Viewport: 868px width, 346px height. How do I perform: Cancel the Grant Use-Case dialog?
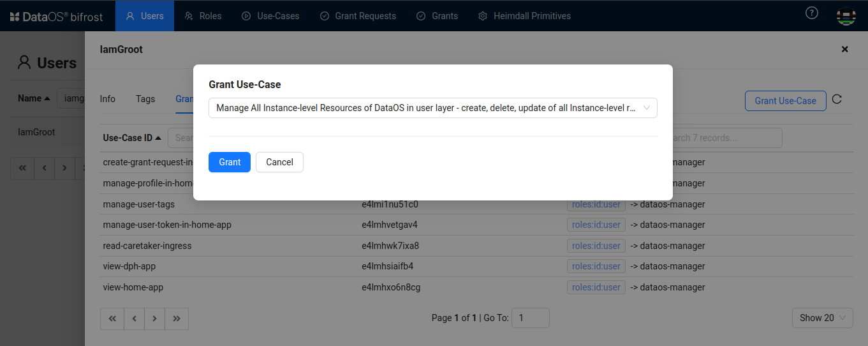[279, 162]
